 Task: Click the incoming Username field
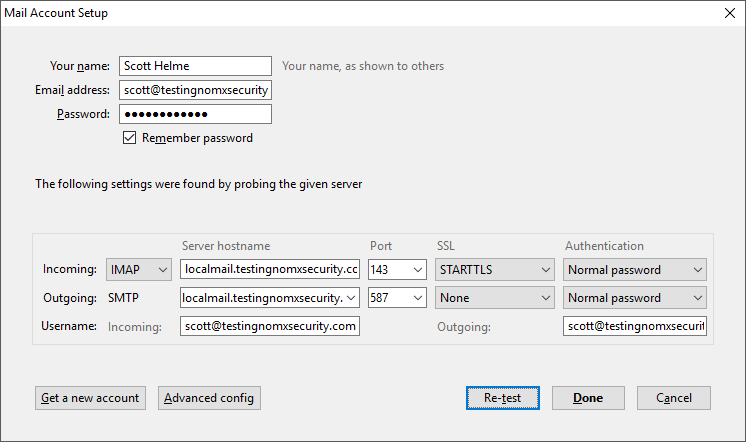tap(269, 326)
